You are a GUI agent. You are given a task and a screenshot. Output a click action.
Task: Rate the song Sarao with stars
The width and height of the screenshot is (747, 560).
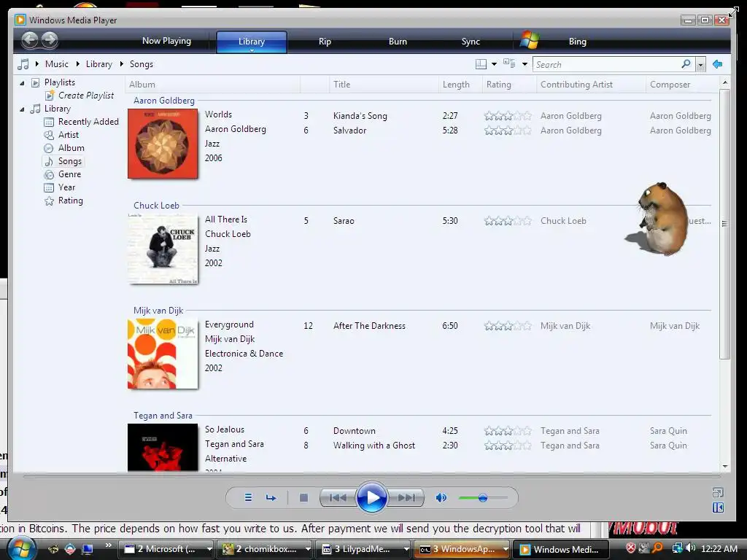[x=508, y=221]
